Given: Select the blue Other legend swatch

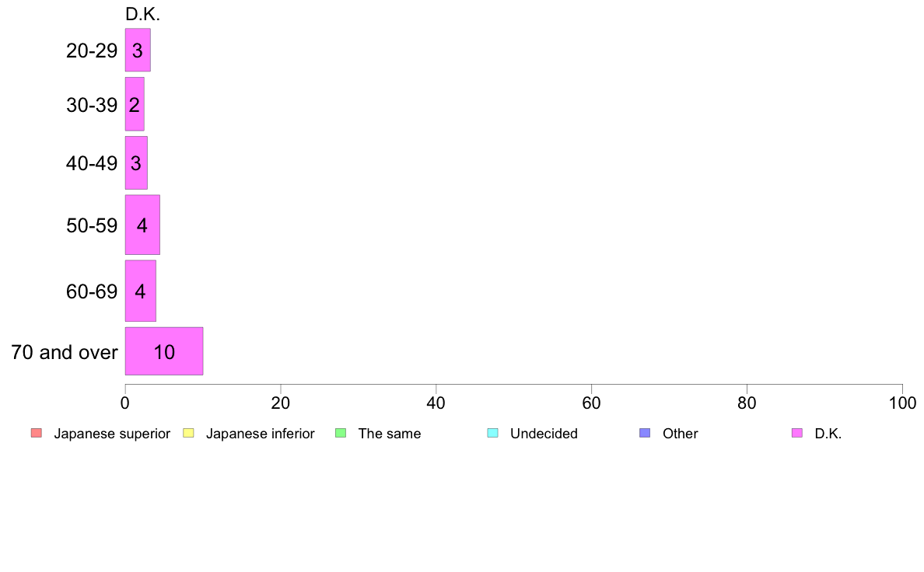Looking at the screenshot, I should point(645,433).
